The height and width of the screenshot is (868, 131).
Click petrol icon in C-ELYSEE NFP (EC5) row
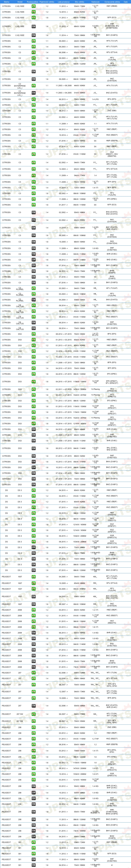[x=34, y=17]
